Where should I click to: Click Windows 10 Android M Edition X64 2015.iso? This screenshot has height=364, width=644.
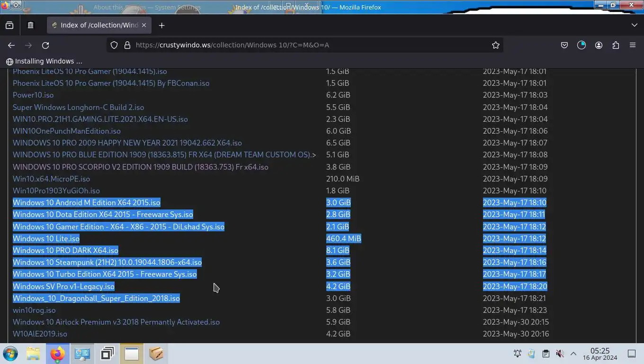pos(87,202)
